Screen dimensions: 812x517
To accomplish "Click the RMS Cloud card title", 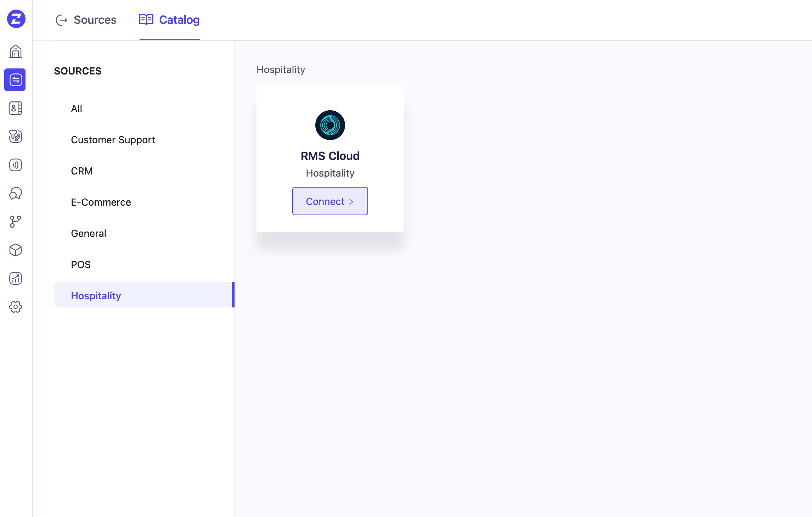I will [x=330, y=156].
